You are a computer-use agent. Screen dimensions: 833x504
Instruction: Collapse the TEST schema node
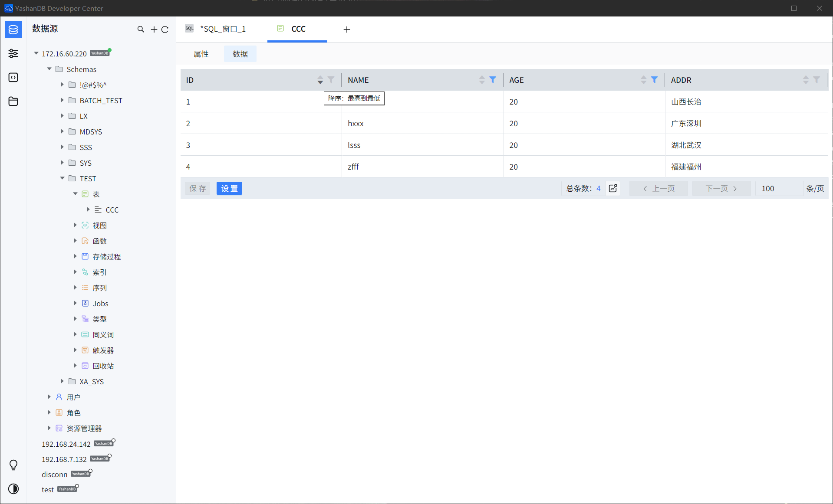[x=62, y=178]
